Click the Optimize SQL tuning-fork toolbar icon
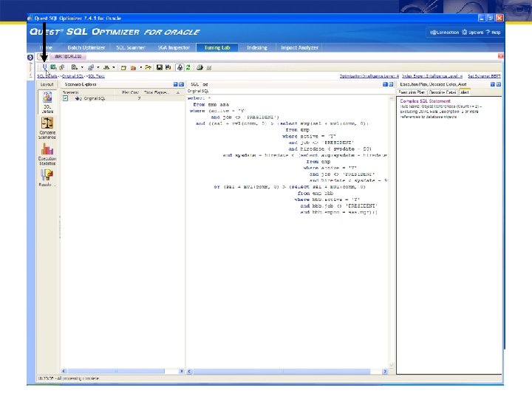Viewport: 532px width, 399px height. [x=44, y=67]
